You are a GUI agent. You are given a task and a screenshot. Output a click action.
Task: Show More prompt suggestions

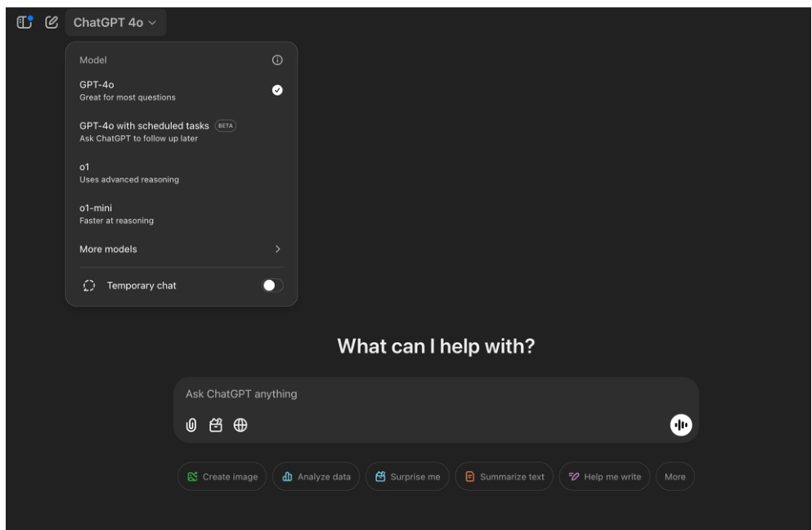(675, 477)
